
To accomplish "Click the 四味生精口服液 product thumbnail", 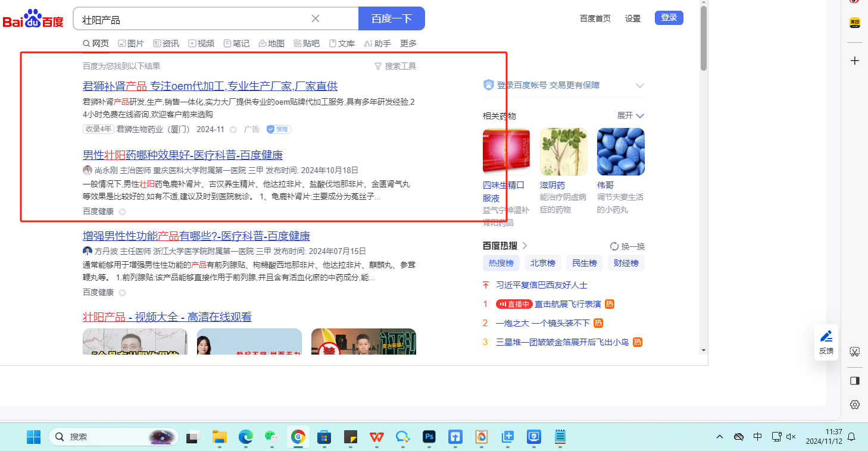I will [507, 152].
